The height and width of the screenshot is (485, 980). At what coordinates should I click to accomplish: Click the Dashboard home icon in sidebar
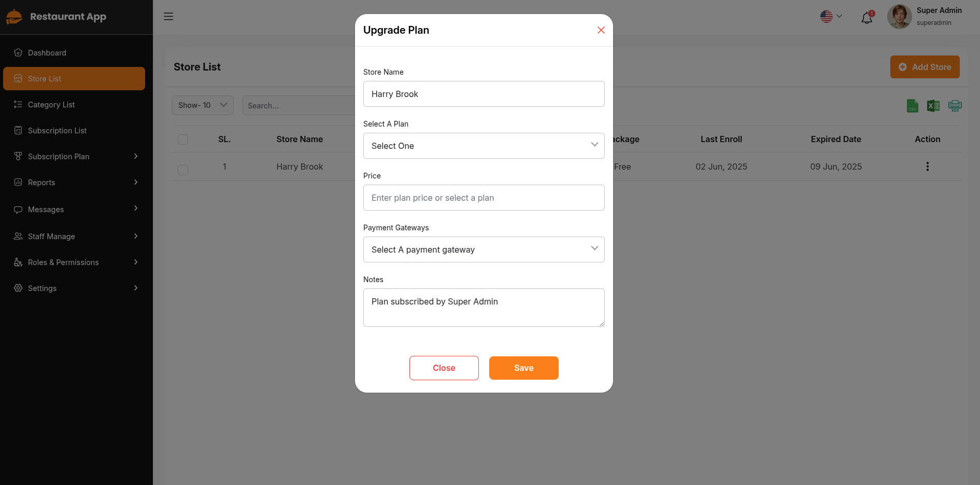[x=18, y=52]
